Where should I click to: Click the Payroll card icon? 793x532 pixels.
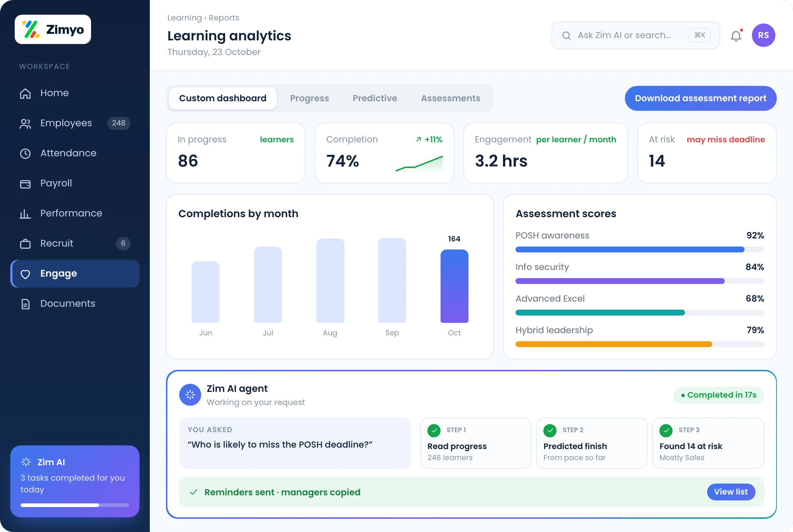click(x=25, y=183)
